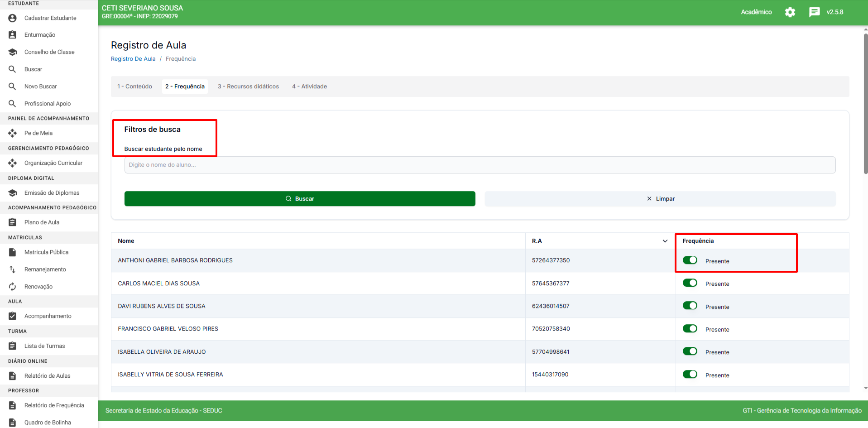The width and height of the screenshot is (868, 428).
Task: Open the 3 - Recursos didáticos tab
Action: (x=248, y=87)
